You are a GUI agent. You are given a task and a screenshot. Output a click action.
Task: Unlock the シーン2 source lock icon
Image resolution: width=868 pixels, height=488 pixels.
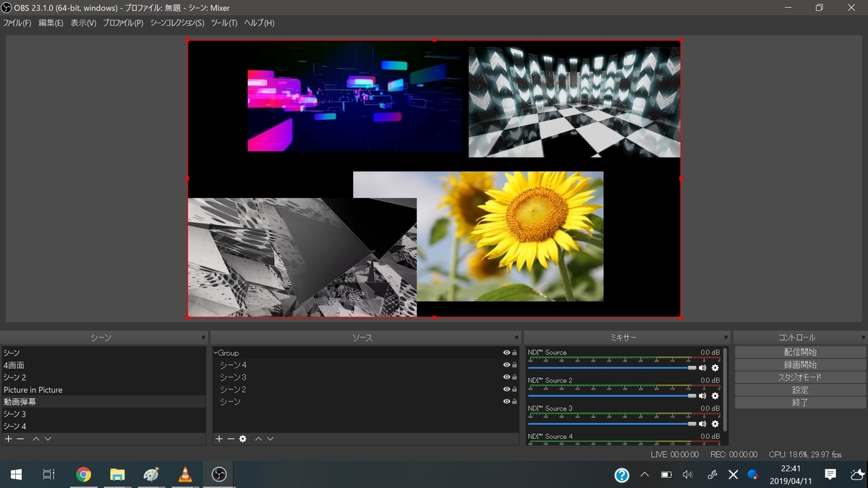click(x=514, y=390)
